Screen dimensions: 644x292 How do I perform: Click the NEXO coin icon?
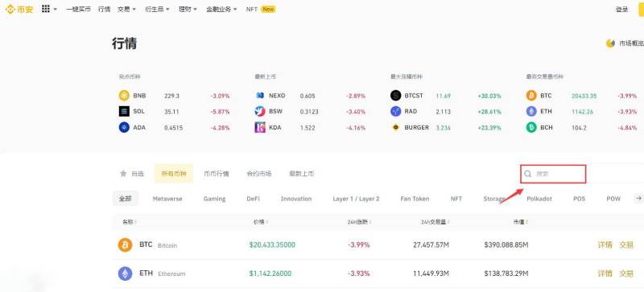[x=259, y=96]
